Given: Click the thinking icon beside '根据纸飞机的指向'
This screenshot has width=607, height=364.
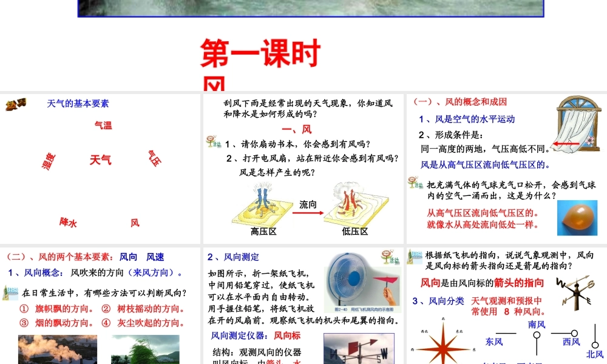Looking at the screenshot, I should (415, 257).
